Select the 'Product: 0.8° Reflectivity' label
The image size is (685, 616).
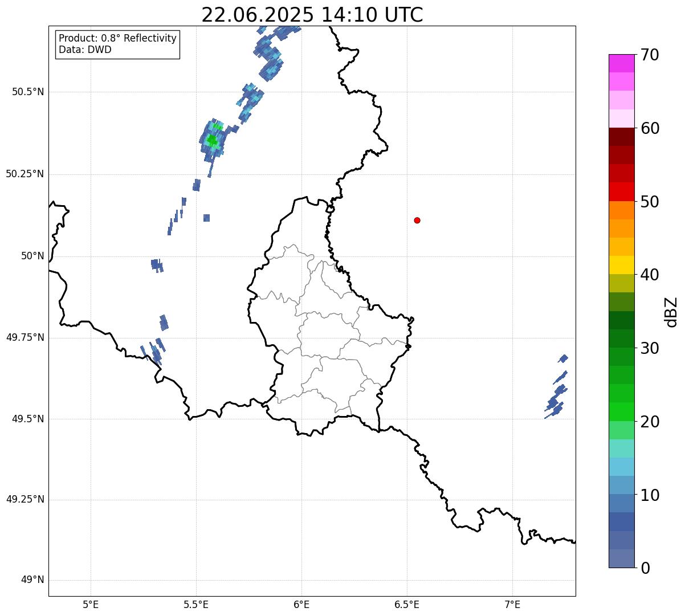click(118, 38)
